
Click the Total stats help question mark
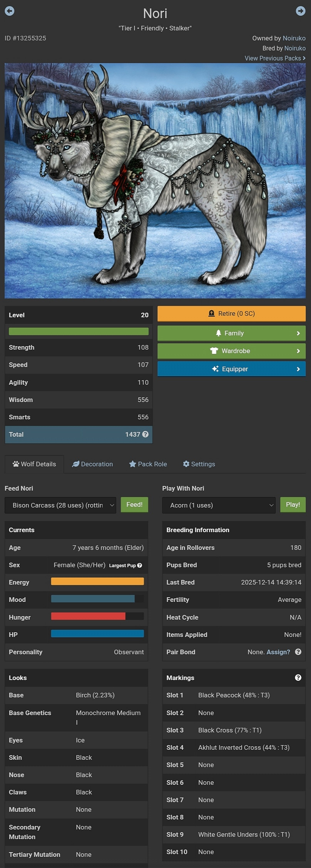tap(145, 434)
